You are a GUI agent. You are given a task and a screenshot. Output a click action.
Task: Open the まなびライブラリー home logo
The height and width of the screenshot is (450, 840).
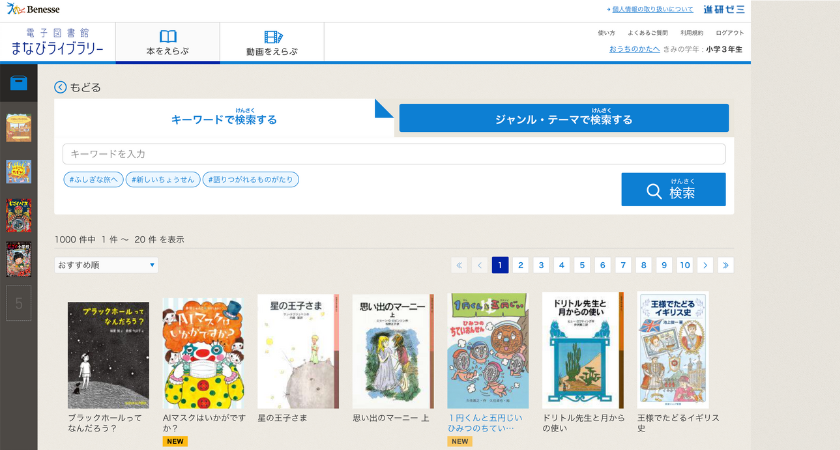(56, 43)
